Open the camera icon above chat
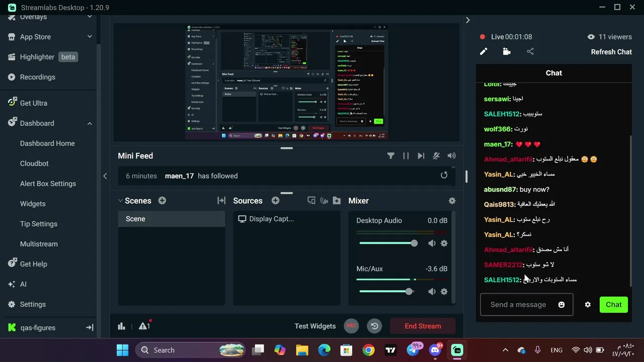644x362 pixels. [507, 51]
